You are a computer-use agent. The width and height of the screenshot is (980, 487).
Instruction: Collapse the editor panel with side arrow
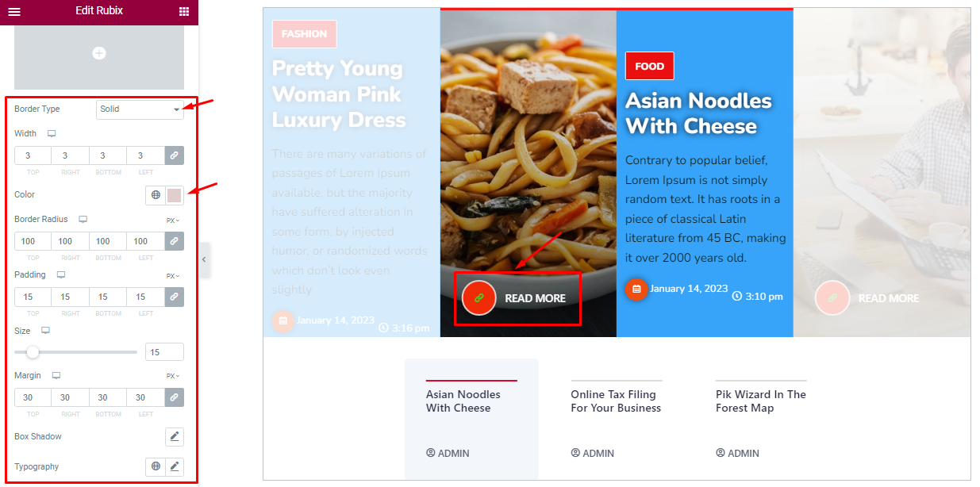pos(204,260)
